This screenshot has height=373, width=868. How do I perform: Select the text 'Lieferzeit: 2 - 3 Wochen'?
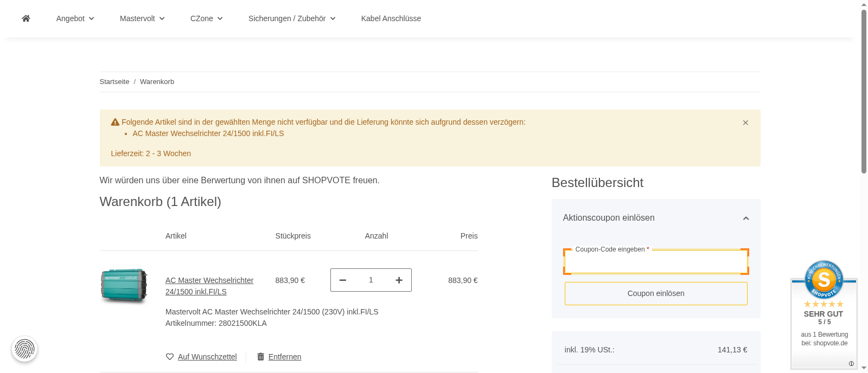[x=151, y=153]
